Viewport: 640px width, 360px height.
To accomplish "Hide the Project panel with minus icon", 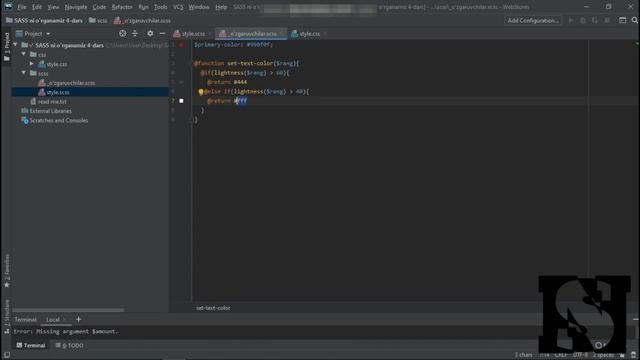I will (x=162, y=33).
